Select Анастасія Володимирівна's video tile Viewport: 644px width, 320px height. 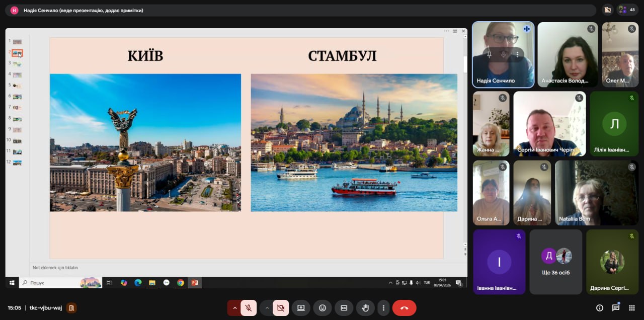click(x=568, y=54)
